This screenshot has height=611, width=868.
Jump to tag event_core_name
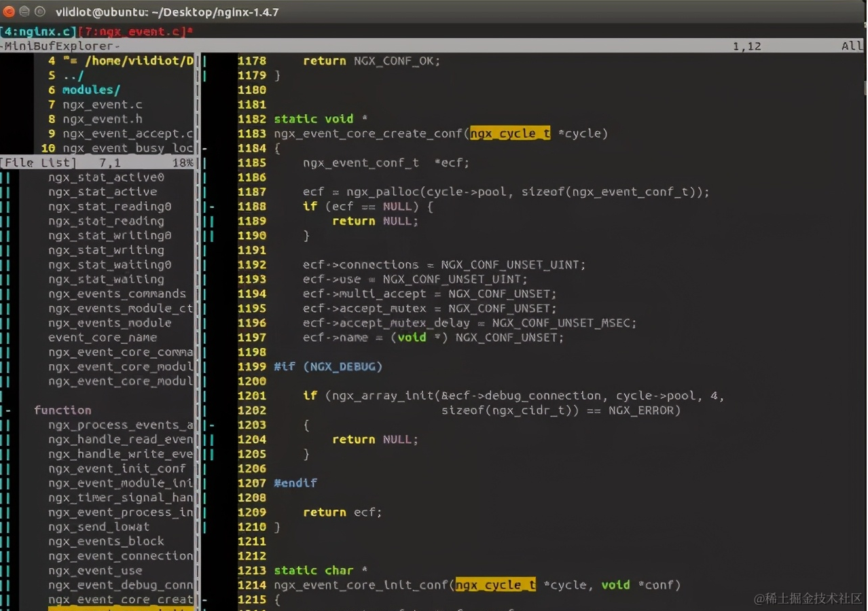click(x=103, y=337)
